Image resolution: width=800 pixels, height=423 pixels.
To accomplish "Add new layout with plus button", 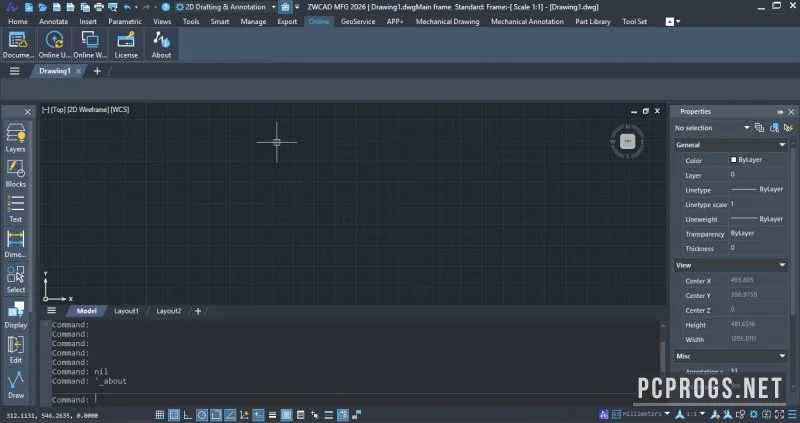I will [x=198, y=311].
